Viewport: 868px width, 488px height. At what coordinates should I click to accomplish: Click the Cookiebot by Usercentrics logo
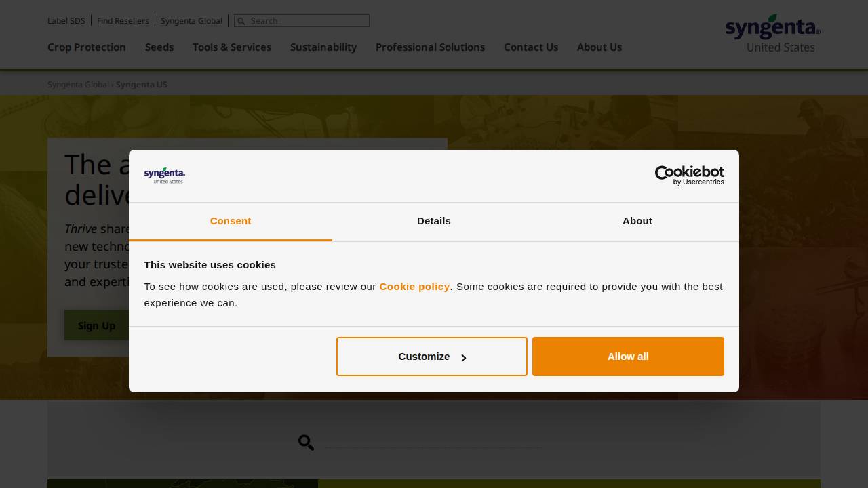[689, 176]
